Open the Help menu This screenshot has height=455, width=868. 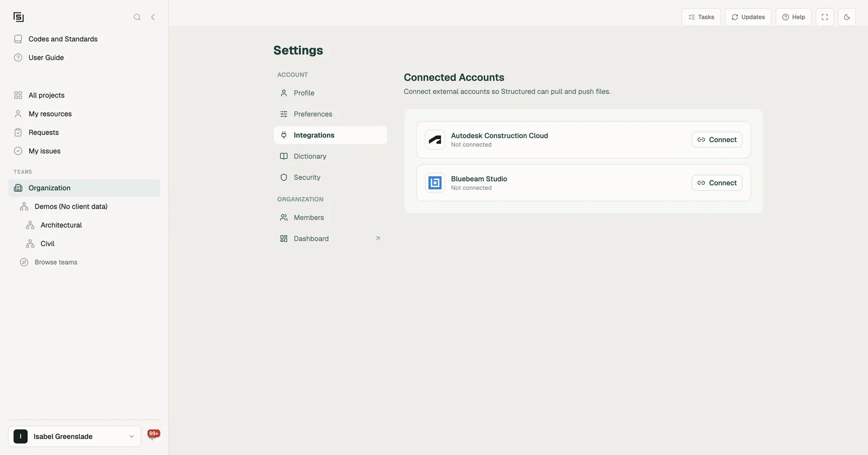click(x=793, y=17)
